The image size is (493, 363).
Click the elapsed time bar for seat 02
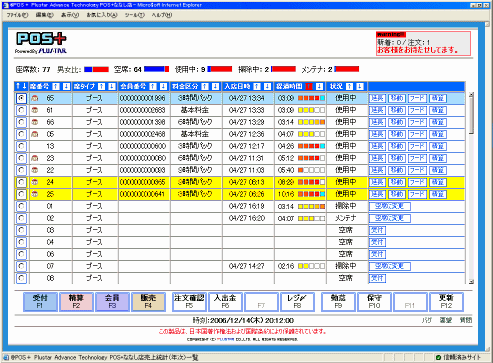pyautogui.click(x=311, y=219)
